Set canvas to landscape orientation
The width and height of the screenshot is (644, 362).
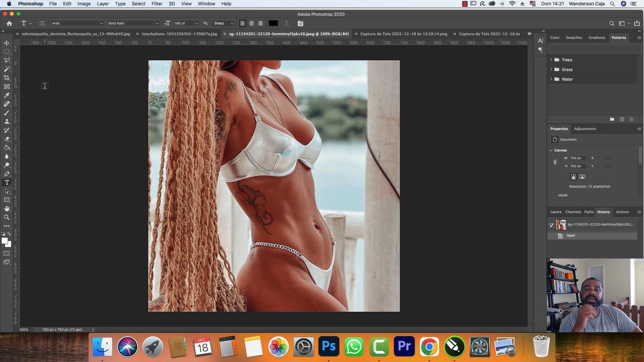(582, 177)
